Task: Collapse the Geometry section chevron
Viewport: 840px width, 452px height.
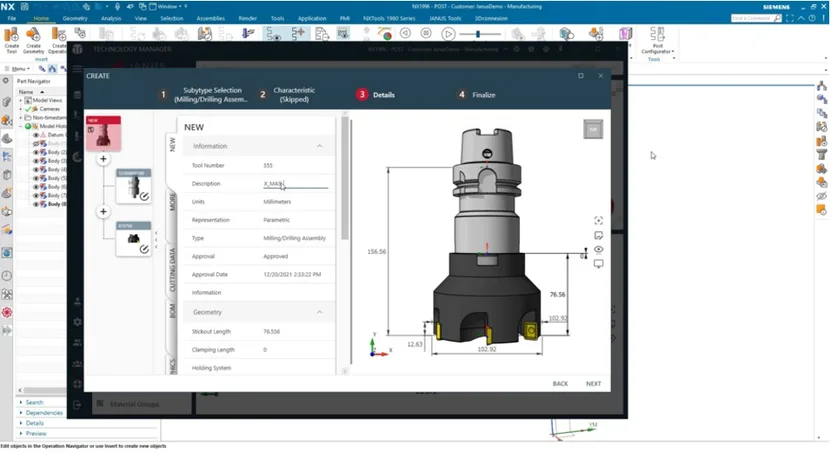Action: coord(320,312)
